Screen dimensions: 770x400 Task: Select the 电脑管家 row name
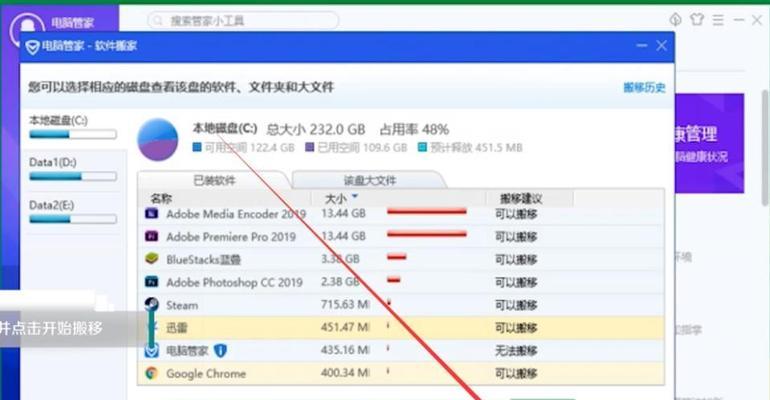point(187,350)
